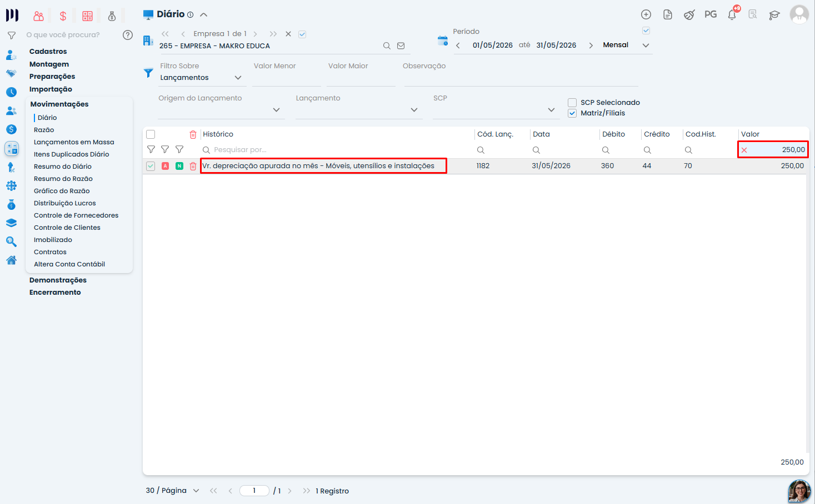Open the period calendar icon
The width and height of the screenshot is (815, 504).
click(443, 41)
